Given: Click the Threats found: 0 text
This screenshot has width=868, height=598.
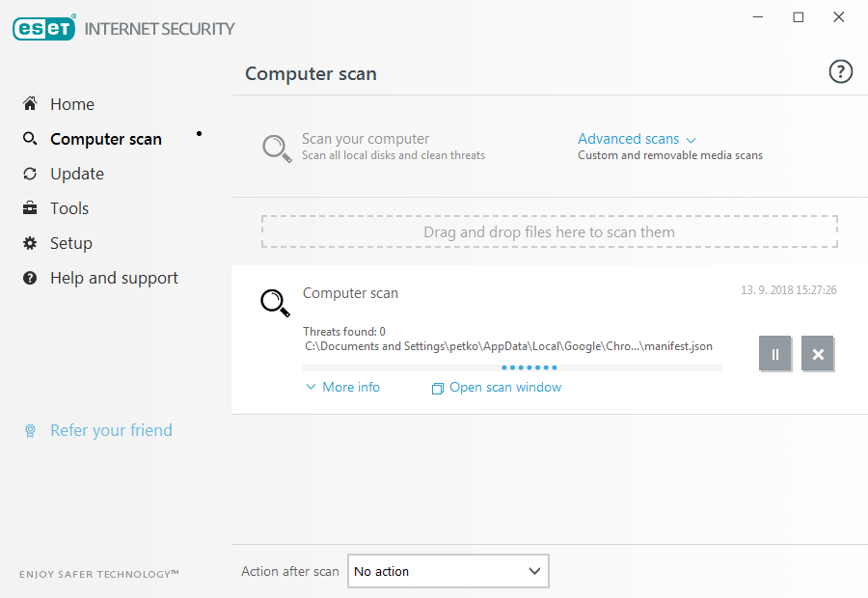Looking at the screenshot, I should (344, 332).
